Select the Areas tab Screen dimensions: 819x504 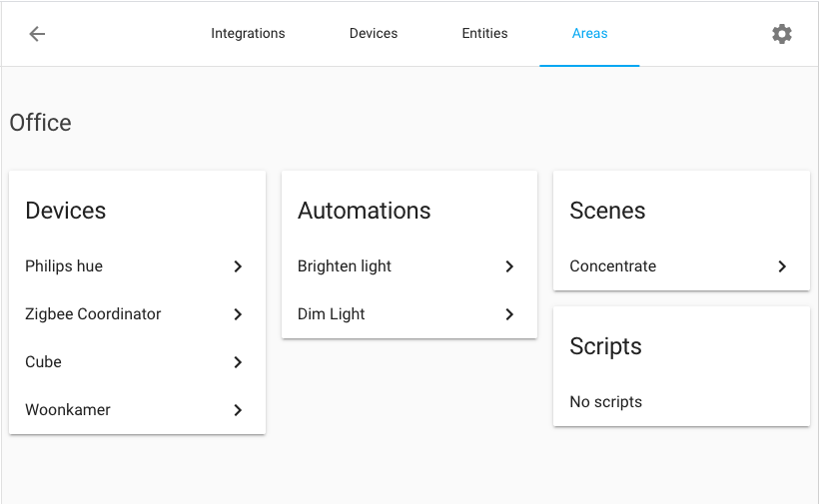[x=589, y=34]
